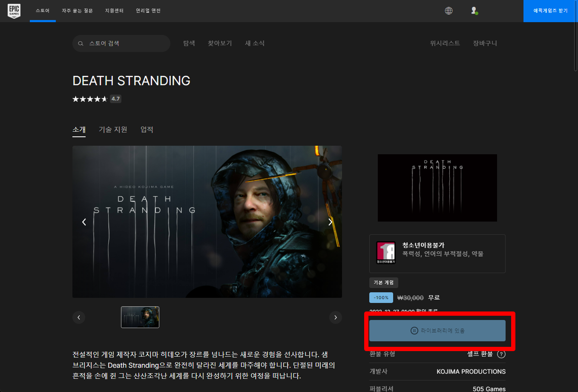Click the Death Stranding logo image
The image size is (578, 392).
click(x=437, y=188)
